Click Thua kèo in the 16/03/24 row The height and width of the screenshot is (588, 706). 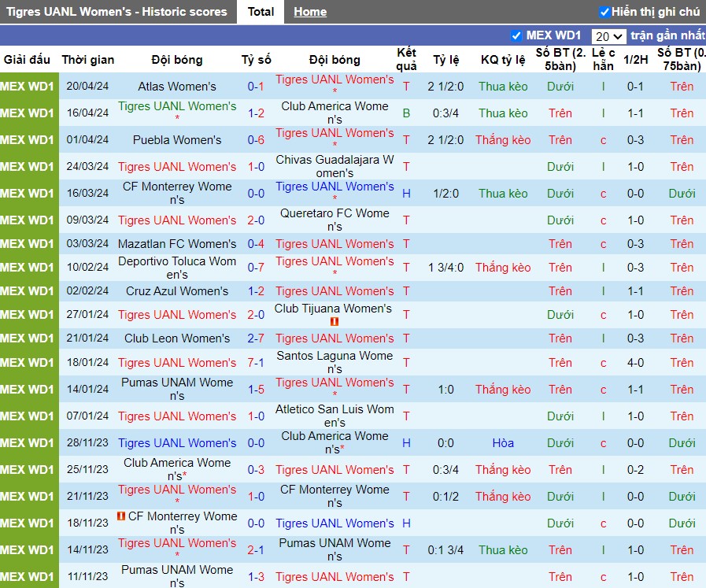coord(503,193)
